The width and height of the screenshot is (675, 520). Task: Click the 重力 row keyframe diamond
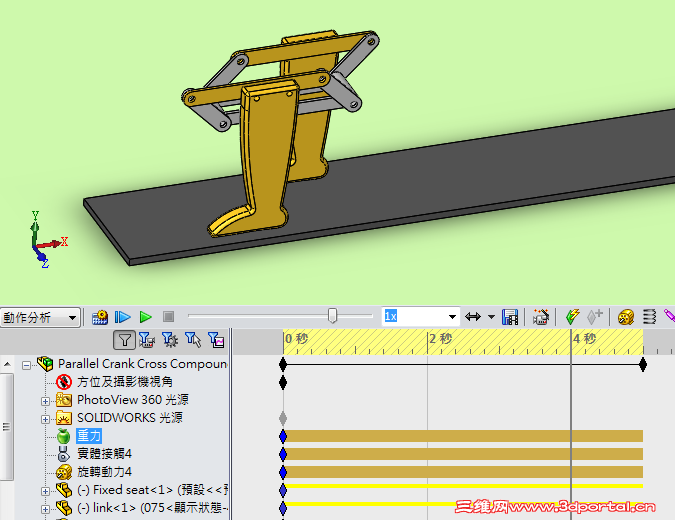[283, 436]
